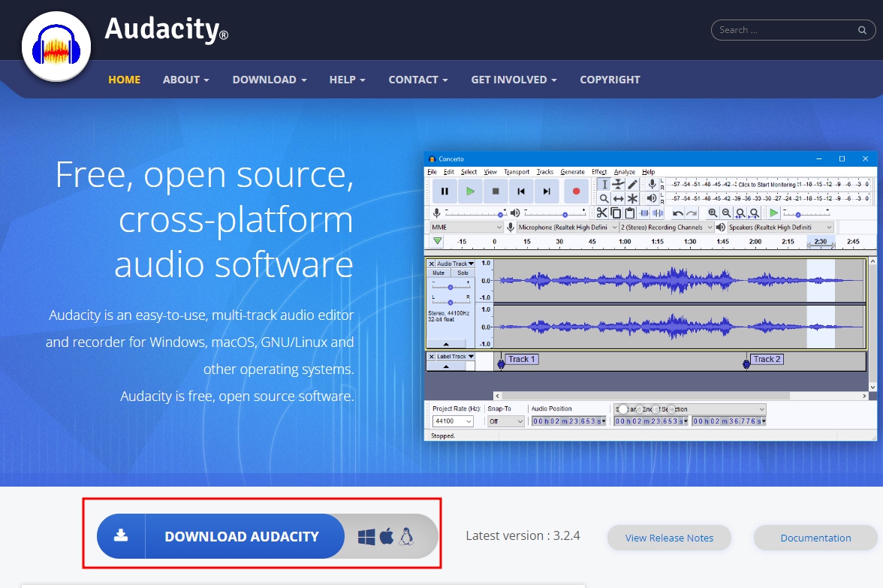This screenshot has width=883, height=588.
Task: Click the recording volume slider knob
Action: [500, 215]
